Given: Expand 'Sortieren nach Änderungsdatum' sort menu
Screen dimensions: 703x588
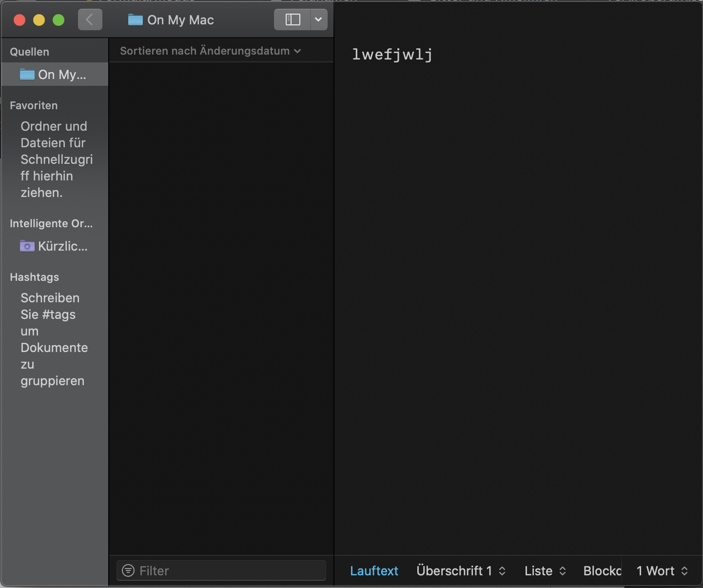Looking at the screenshot, I should [210, 51].
